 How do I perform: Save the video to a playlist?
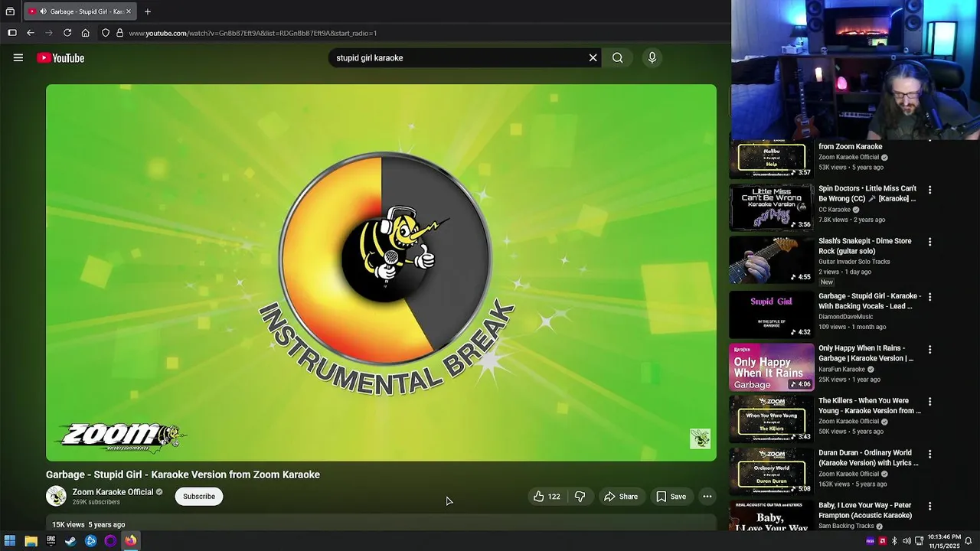[x=671, y=497]
